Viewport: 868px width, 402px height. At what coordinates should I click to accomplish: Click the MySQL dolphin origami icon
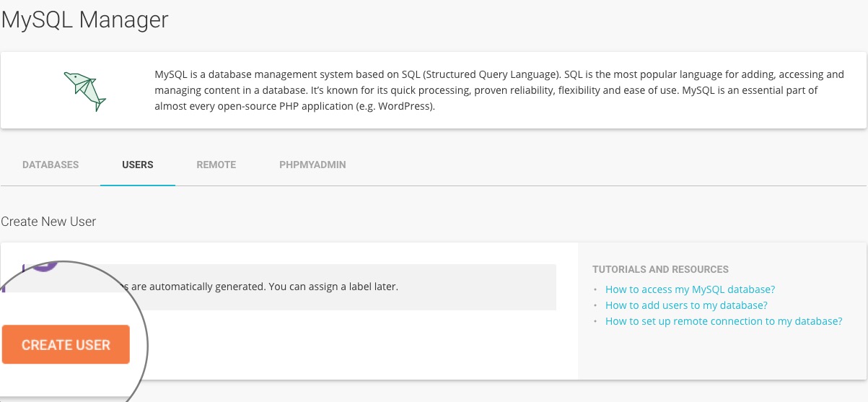85,91
